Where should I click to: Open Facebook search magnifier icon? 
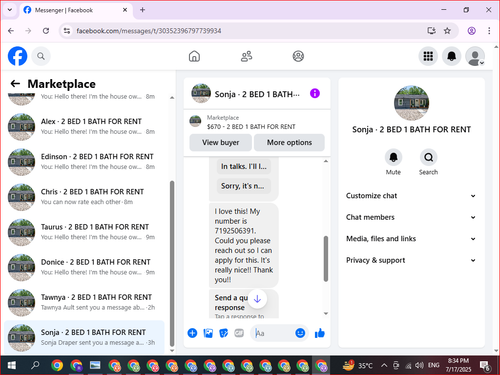coord(41,56)
